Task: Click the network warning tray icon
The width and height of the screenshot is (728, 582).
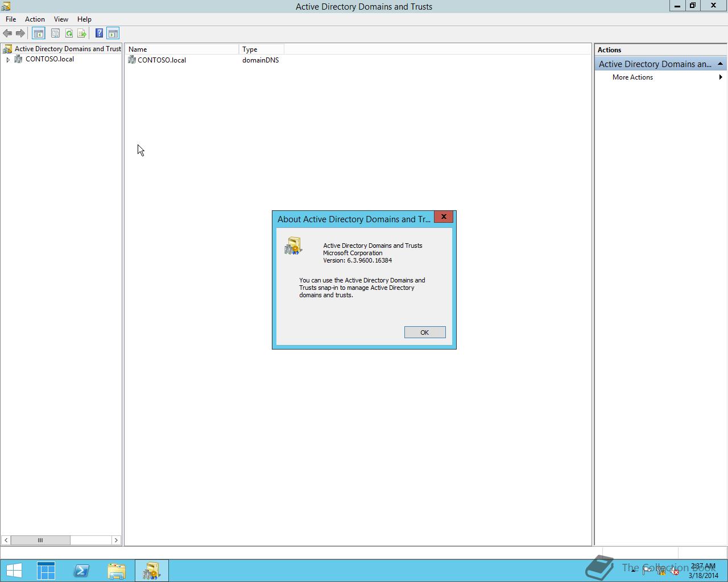Action: click(x=661, y=571)
